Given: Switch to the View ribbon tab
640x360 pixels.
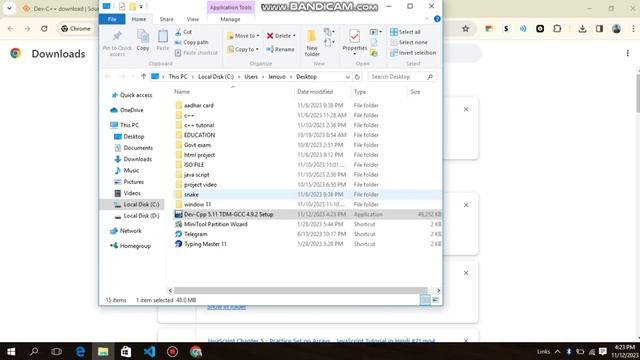Looking at the screenshot, I should [193, 19].
